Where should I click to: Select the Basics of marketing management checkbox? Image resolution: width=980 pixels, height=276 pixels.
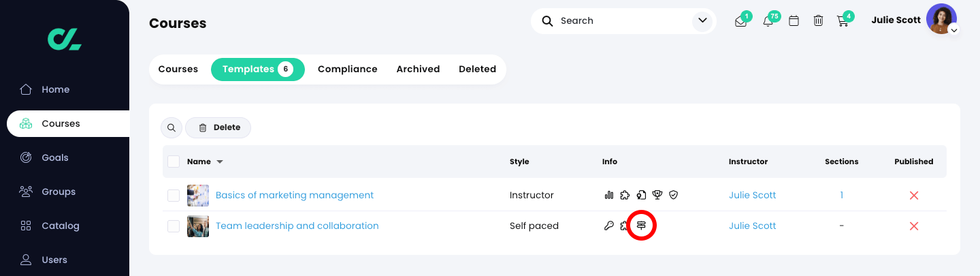click(174, 196)
